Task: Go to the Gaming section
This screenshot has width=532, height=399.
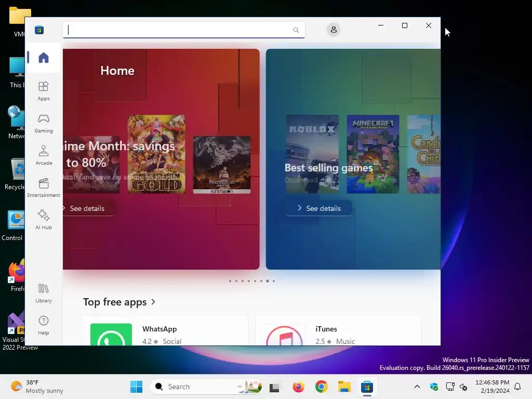Action: 44,123
